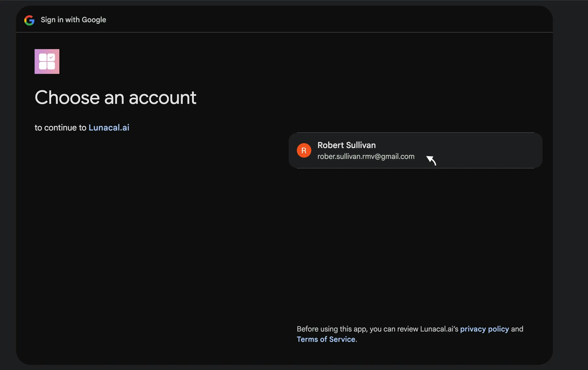The height and width of the screenshot is (370, 588).
Task: Click the email rober.sullivan.rmv@gmail.com
Action: click(365, 157)
